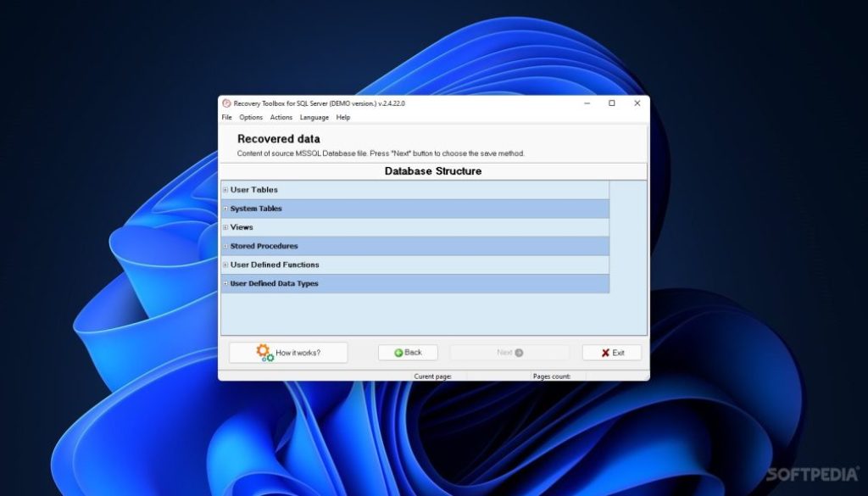Close the Recovery Toolbox window

coord(637,103)
